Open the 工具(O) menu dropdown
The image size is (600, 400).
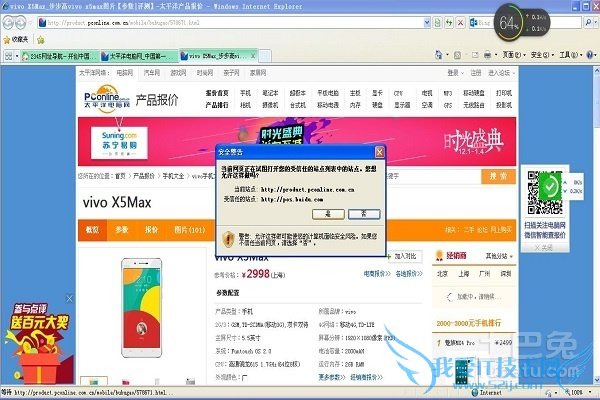[x=571, y=56]
